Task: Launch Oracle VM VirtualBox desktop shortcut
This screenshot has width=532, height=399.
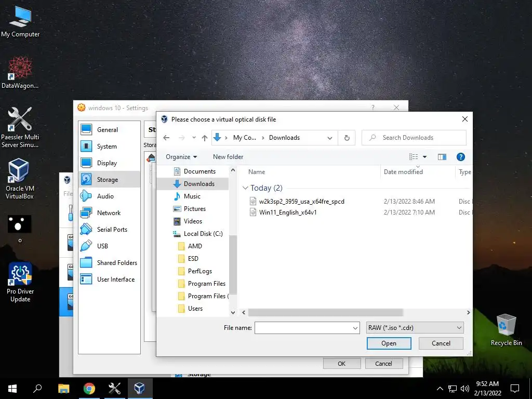Action: tap(19, 179)
